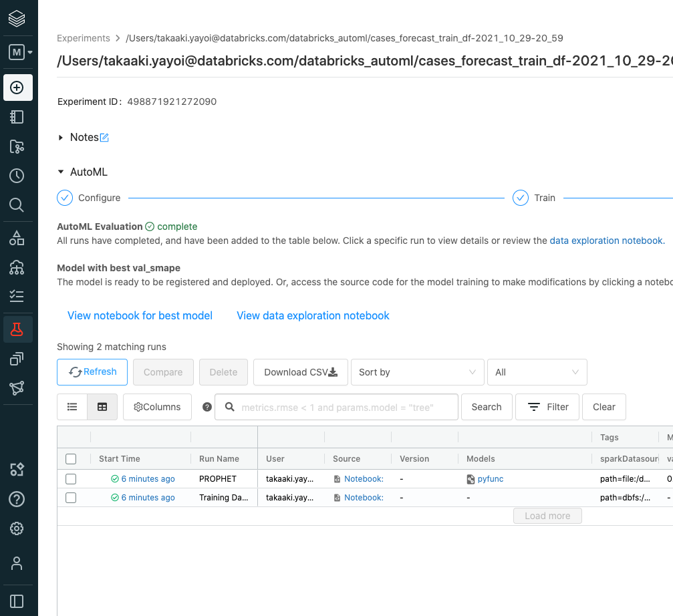Focus the run search query field
The height and width of the screenshot is (616, 673).
click(x=337, y=407)
